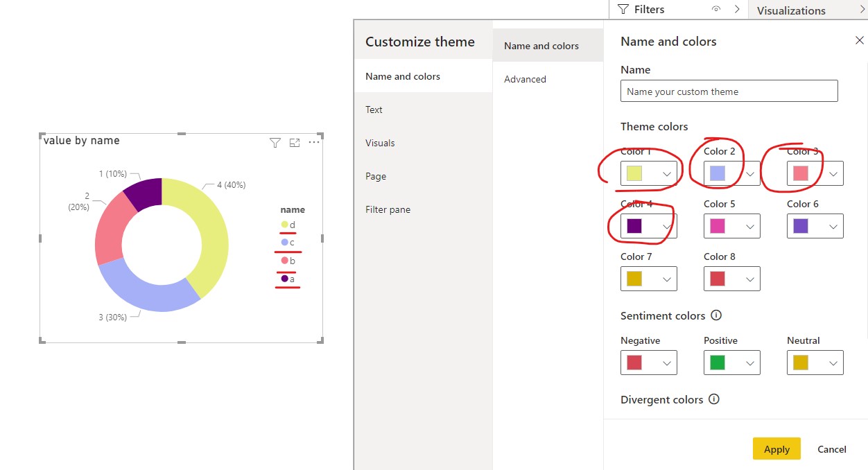The width and height of the screenshot is (868, 470).
Task: Click the Neutral sentiment gold swatch
Action: (x=801, y=363)
